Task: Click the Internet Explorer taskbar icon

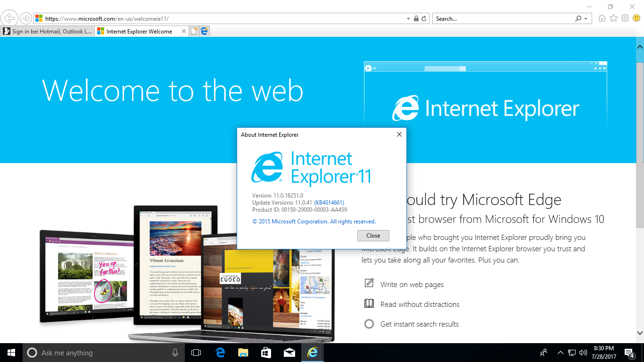Action: (x=312, y=353)
